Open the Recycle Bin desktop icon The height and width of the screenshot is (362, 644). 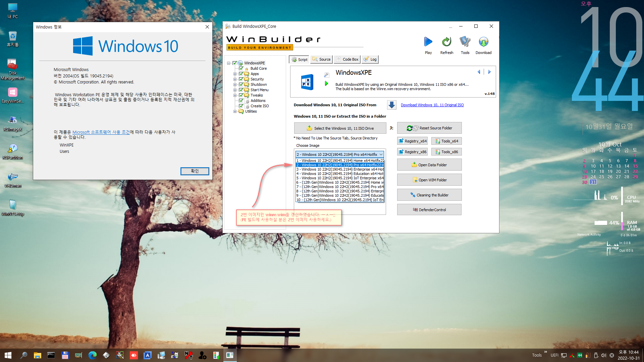[x=13, y=39]
